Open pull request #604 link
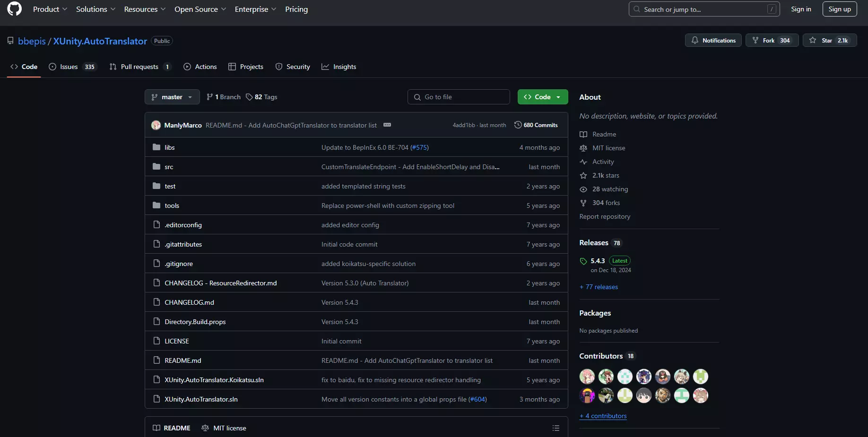The width and height of the screenshot is (868, 437). click(x=477, y=399)
